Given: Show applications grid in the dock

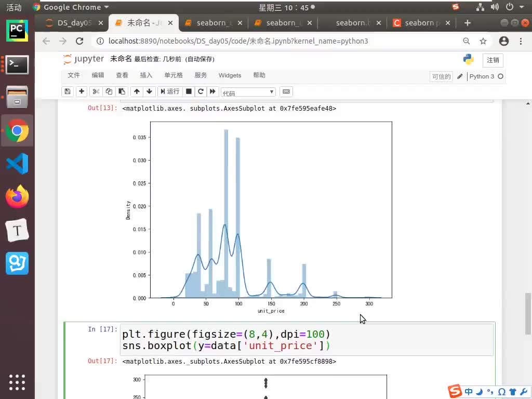Looking at the screenshot, I should [17, 382].
